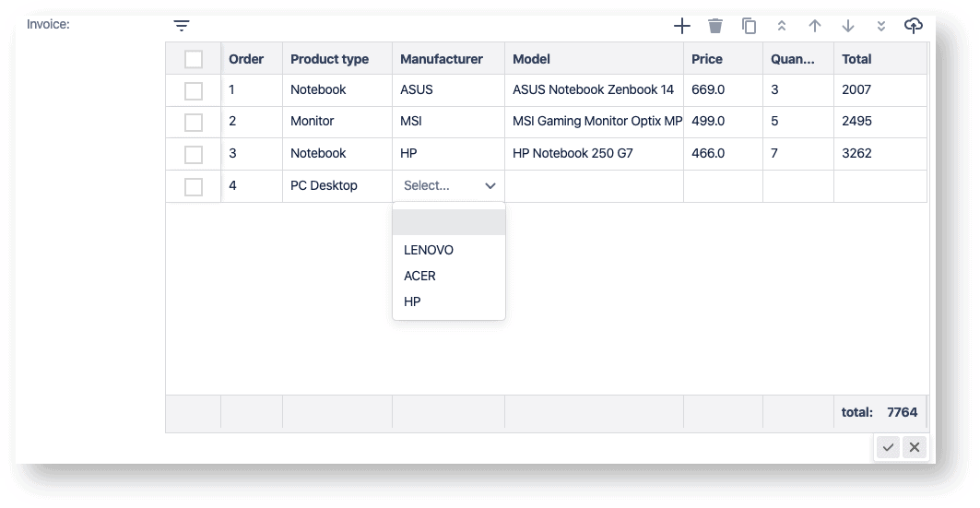
Task: Duplicate rows with the copy icon
Action: (749, 26)
